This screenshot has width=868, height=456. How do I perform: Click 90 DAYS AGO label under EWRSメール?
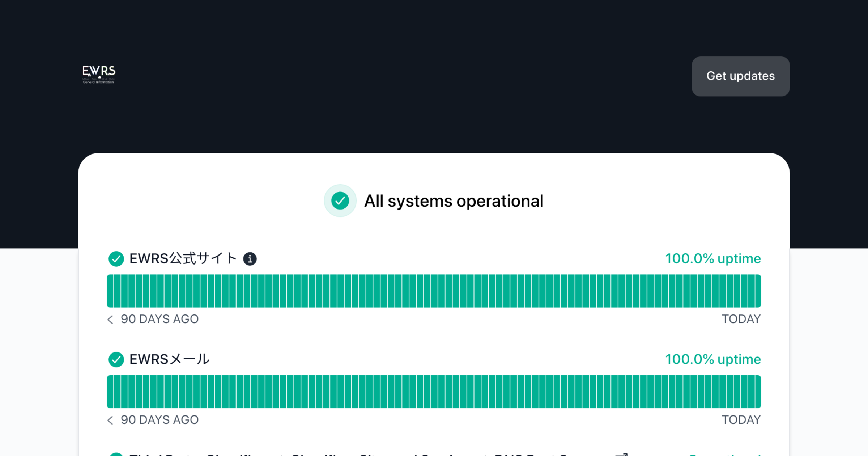point(159,420)
